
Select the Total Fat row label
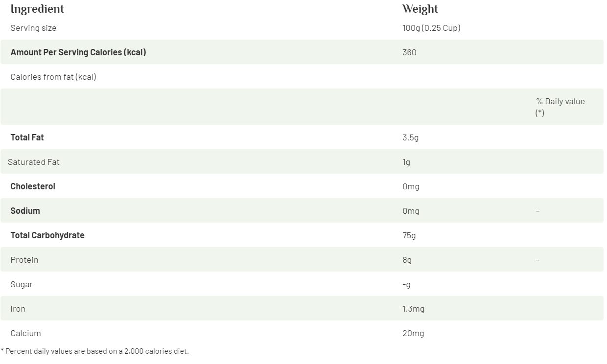27,137
